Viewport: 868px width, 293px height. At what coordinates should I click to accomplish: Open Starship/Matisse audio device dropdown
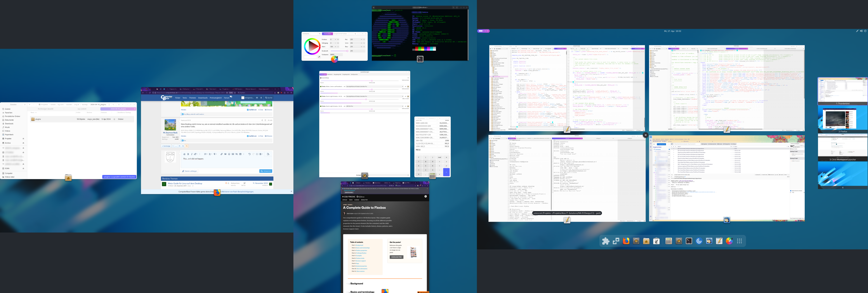[x=374, y=87]
